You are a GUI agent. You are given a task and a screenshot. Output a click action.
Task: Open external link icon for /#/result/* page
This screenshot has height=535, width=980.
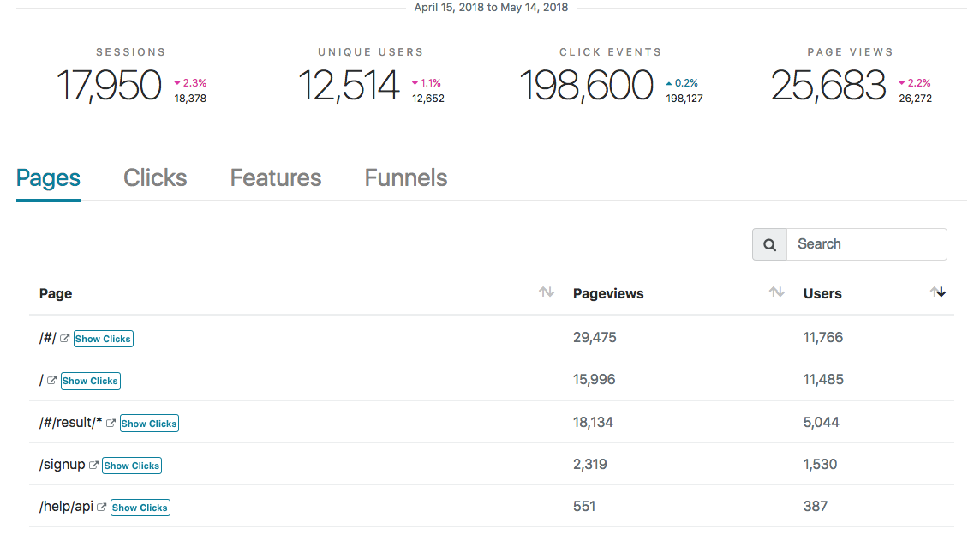[x=111, y=424]
